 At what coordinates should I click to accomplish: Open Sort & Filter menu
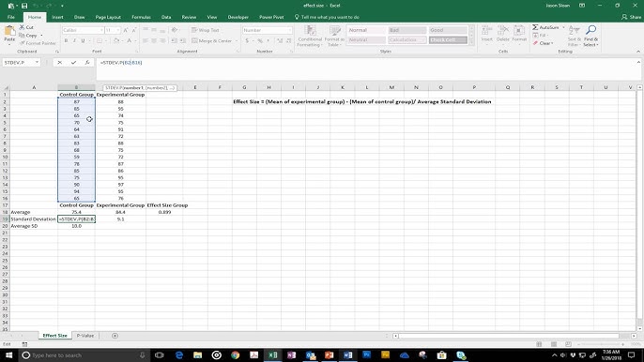tap(574, 36)
